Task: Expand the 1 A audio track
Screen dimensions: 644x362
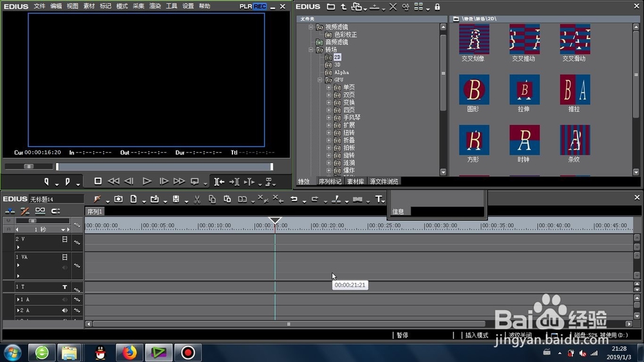Action: tap(17, 300)
